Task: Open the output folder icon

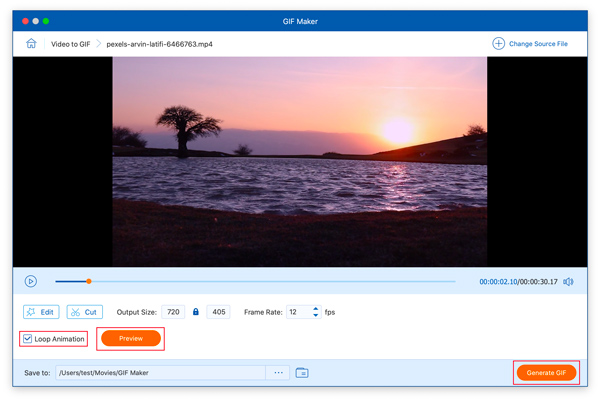Action: (302, 372)
